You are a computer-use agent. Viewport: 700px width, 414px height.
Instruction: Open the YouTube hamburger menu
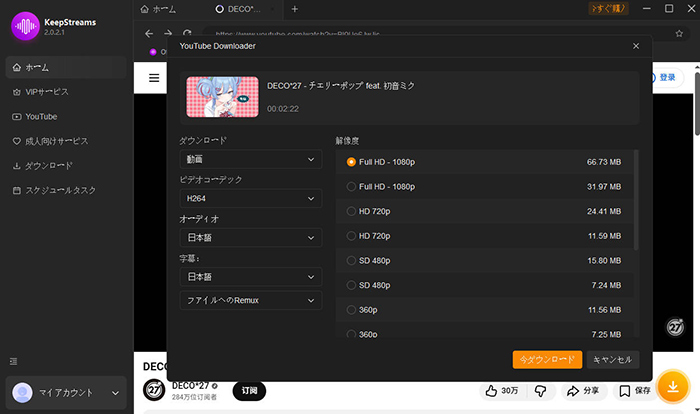click(x=154, y=78)
